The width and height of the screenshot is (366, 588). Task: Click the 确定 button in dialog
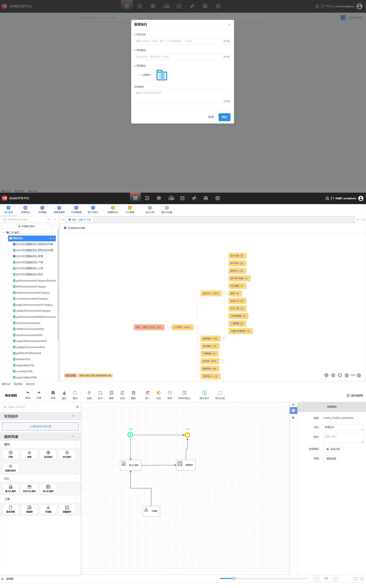tap(224, 117)
